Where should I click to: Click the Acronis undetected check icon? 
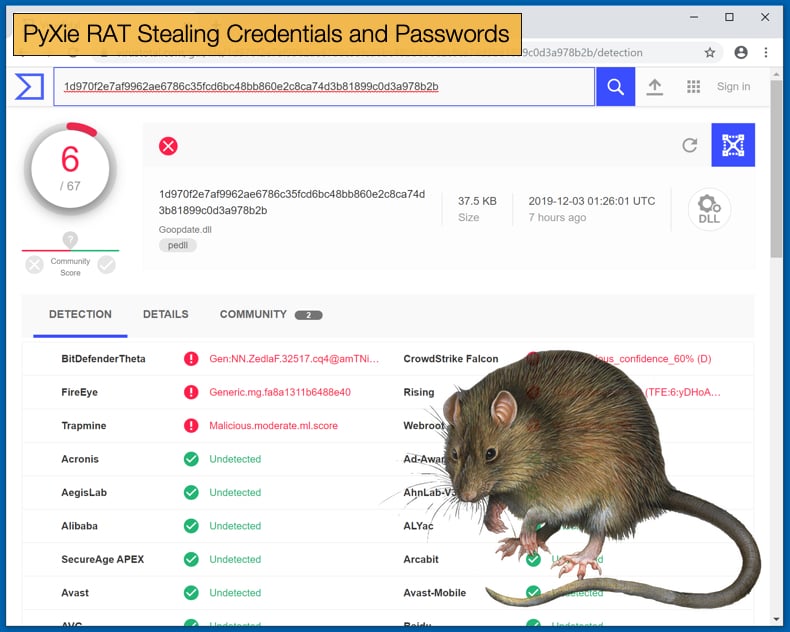[x=191, y=459]
